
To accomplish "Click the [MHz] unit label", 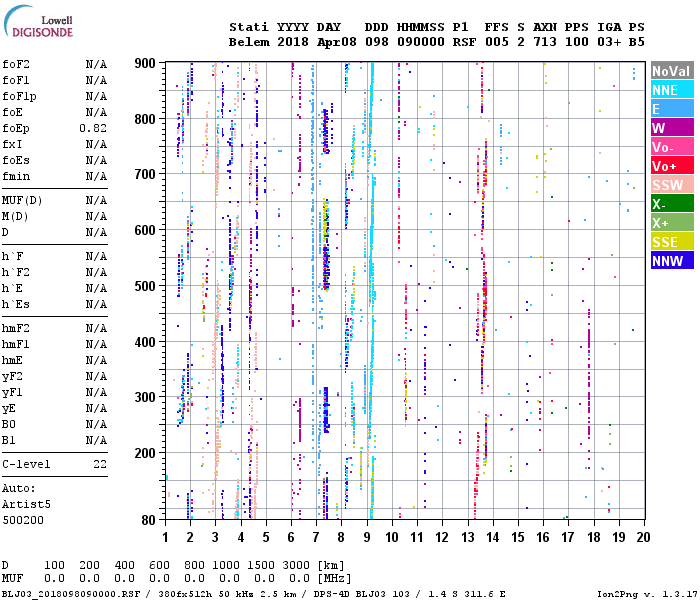I will point(334,579).
